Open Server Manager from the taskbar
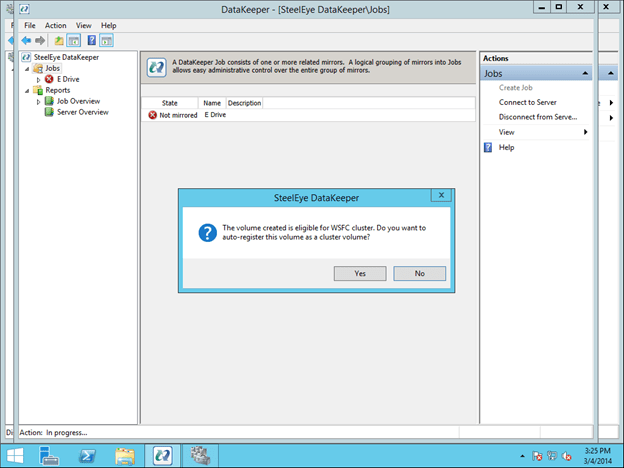The image size is (624, 468). coord(52,456)
